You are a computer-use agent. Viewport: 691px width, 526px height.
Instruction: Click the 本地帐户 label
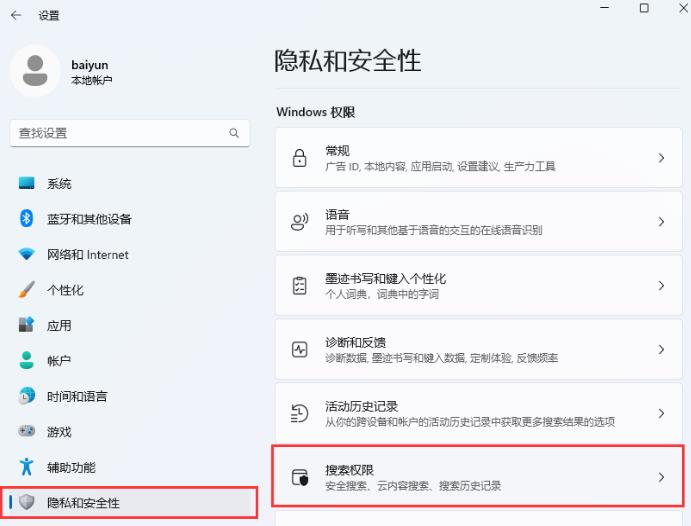[92, 80]
